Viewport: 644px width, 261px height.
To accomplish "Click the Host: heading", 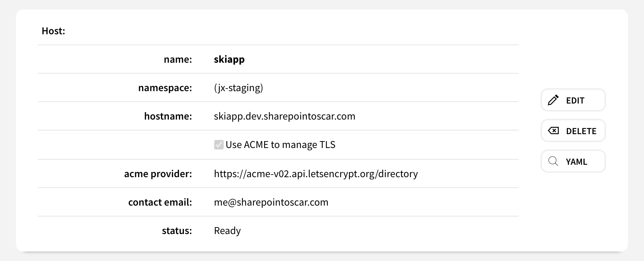I will [53, 31].
